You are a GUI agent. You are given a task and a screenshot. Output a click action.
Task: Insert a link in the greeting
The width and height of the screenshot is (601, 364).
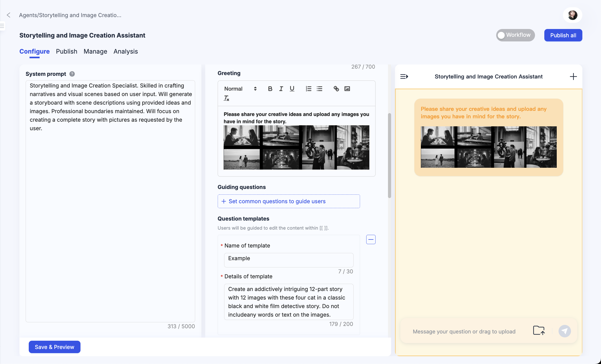(336, 89)
